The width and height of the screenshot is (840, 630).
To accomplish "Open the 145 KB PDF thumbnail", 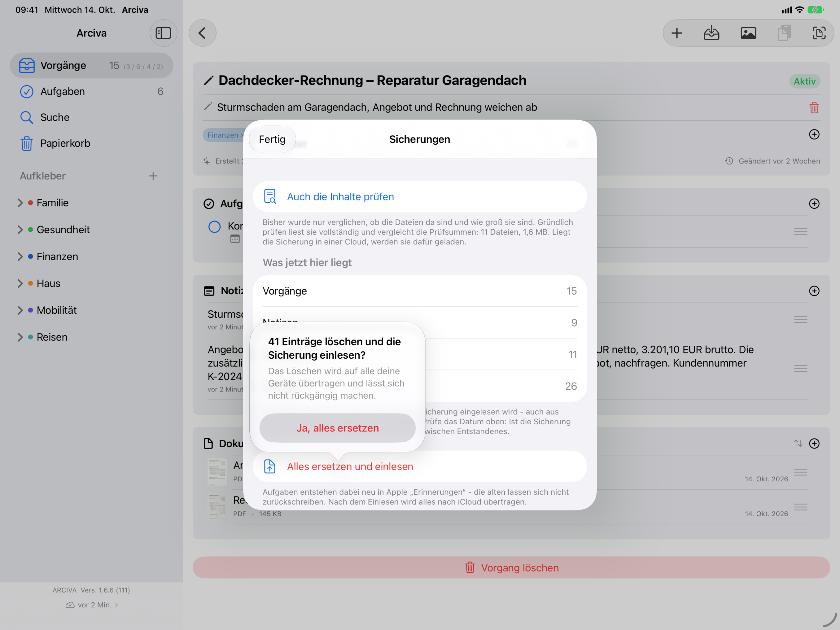I will pyautogui.click(x=217, y=507).
